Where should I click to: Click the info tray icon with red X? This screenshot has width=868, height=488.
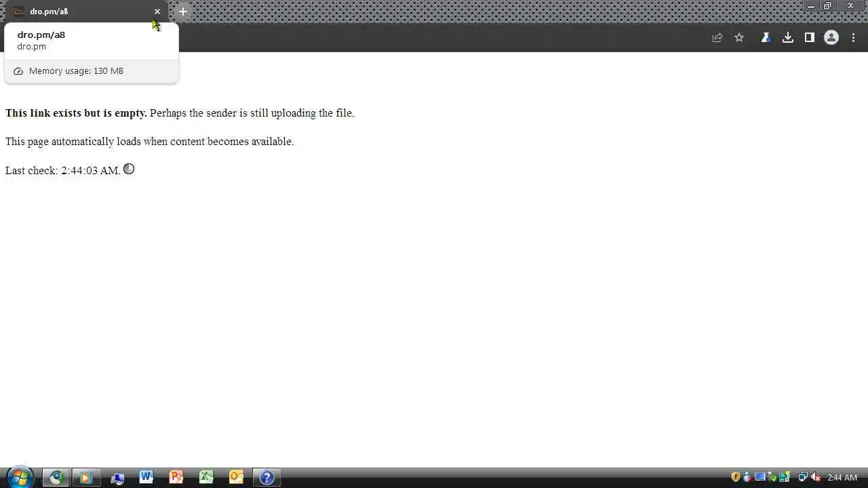click(x=747, y=477)
